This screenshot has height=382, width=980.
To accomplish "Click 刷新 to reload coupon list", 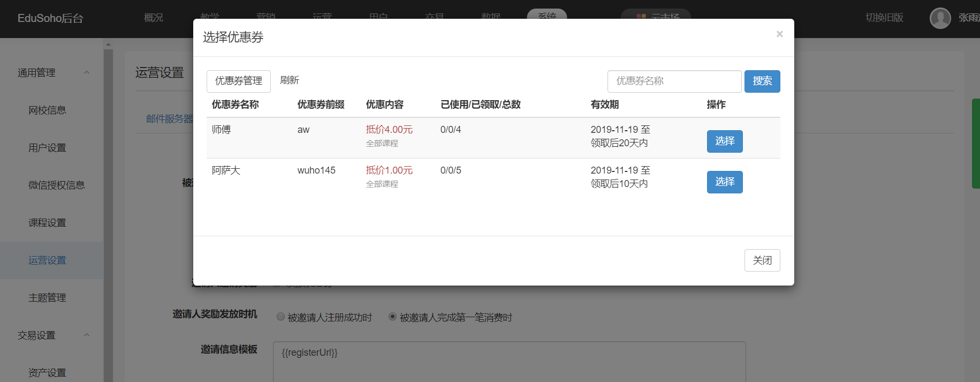I will coord(289,80).
